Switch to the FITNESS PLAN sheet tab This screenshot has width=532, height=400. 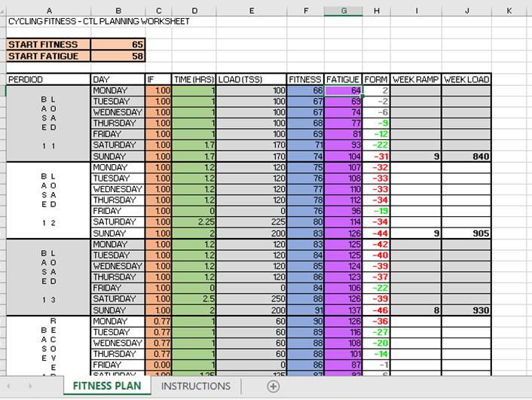click(x=107, y=386)
